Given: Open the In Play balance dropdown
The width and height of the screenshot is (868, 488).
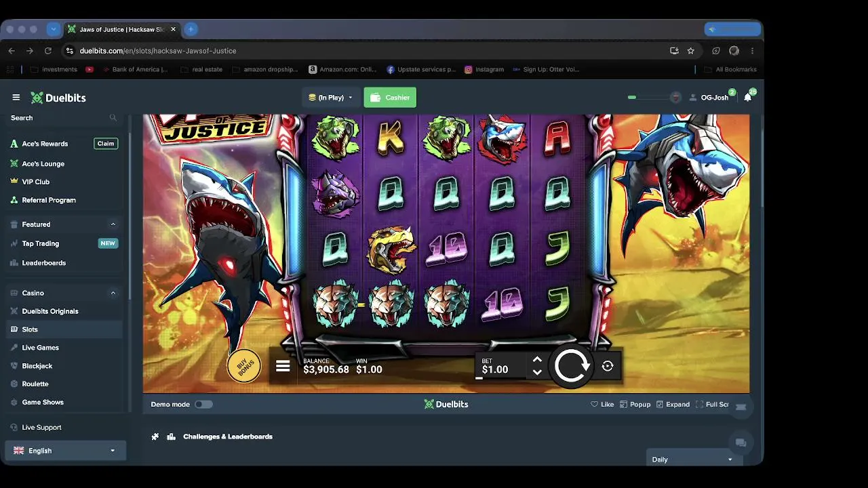Looking at the screenshot, I should pyautogui.click(x=331, y=98).
